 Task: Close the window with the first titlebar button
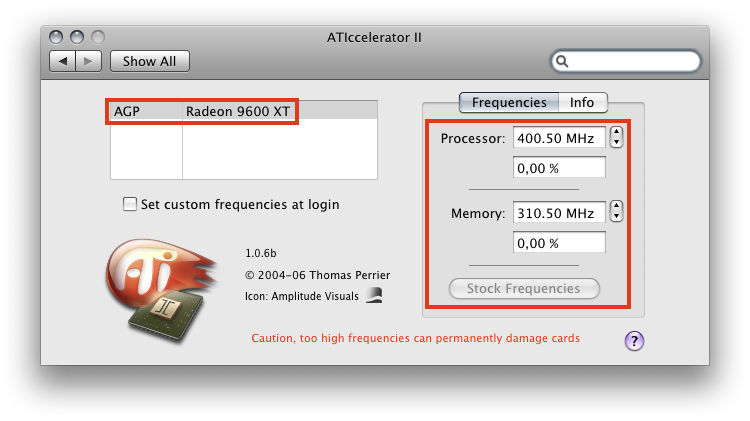pos(56,37)
